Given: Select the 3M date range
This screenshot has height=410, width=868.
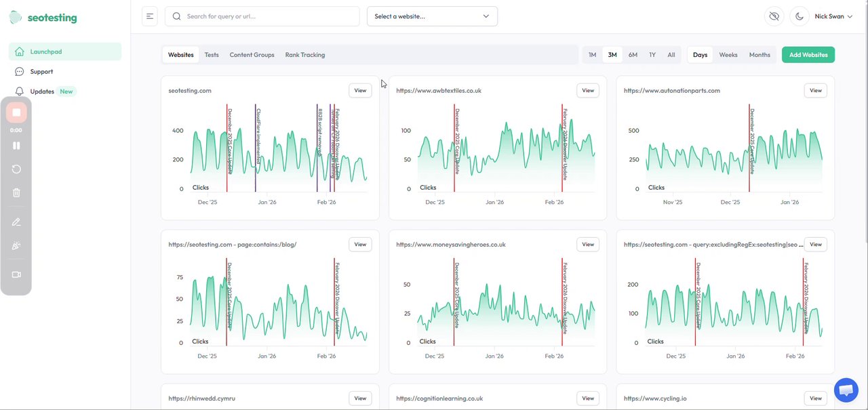Looking at the screenshot, I should pos(612,55).
